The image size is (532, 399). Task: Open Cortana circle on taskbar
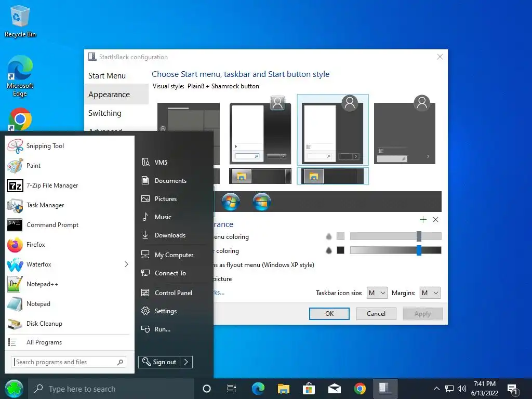(207, 389)
